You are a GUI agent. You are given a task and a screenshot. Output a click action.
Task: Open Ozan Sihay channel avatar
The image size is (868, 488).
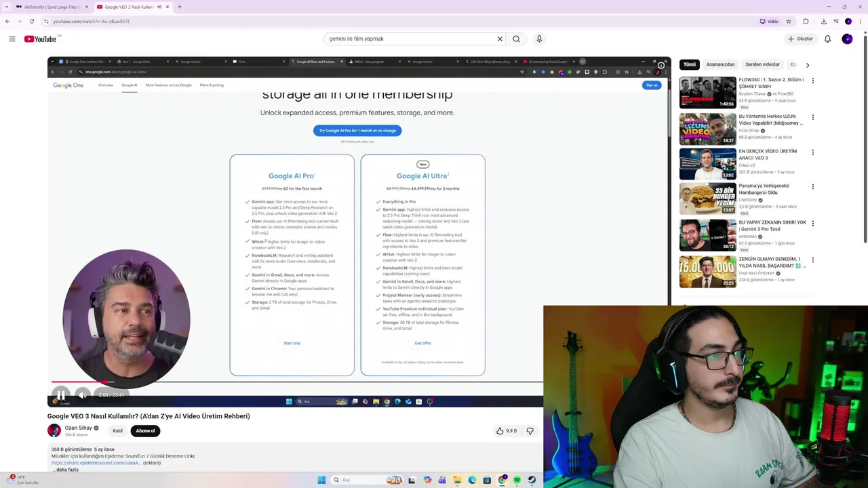tap(54, 430)
